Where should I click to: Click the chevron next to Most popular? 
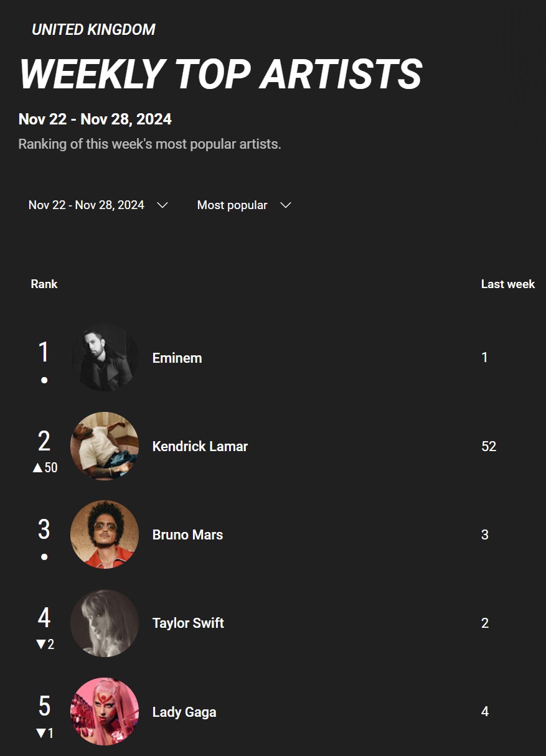[x=286, y=205]
